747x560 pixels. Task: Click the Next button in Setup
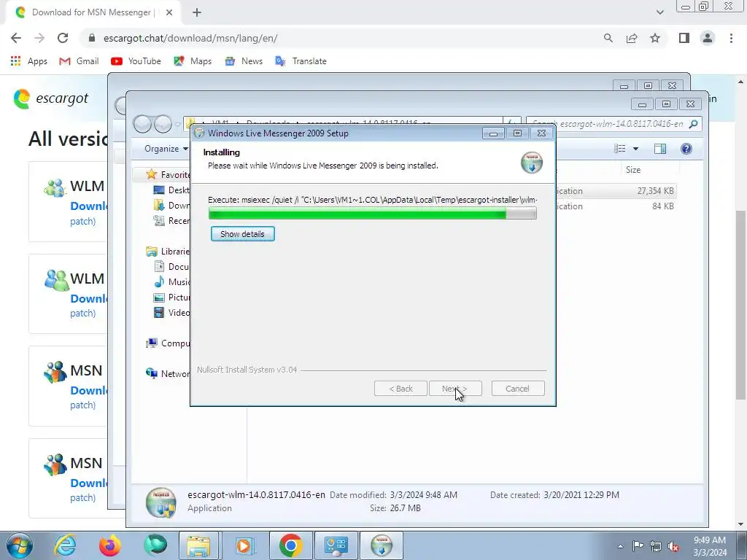455,389
